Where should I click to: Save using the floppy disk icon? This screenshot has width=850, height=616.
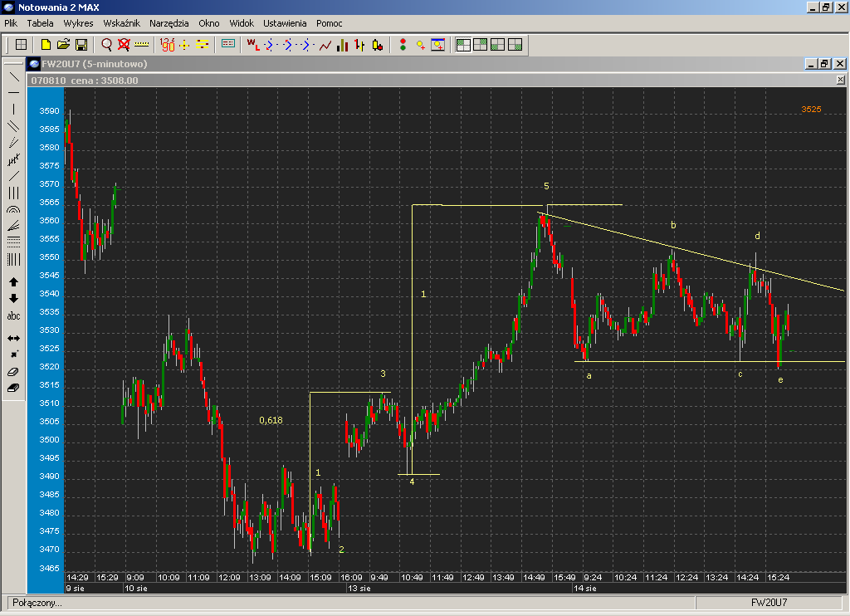coord(81,45)
